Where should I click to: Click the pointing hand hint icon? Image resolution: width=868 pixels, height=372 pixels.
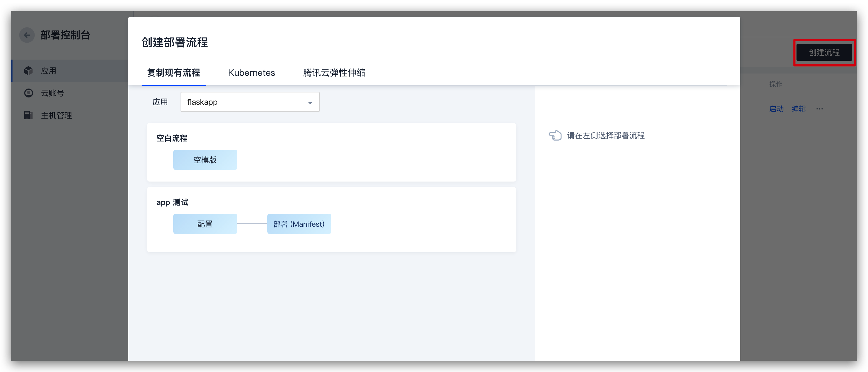[x=555, y=136]
